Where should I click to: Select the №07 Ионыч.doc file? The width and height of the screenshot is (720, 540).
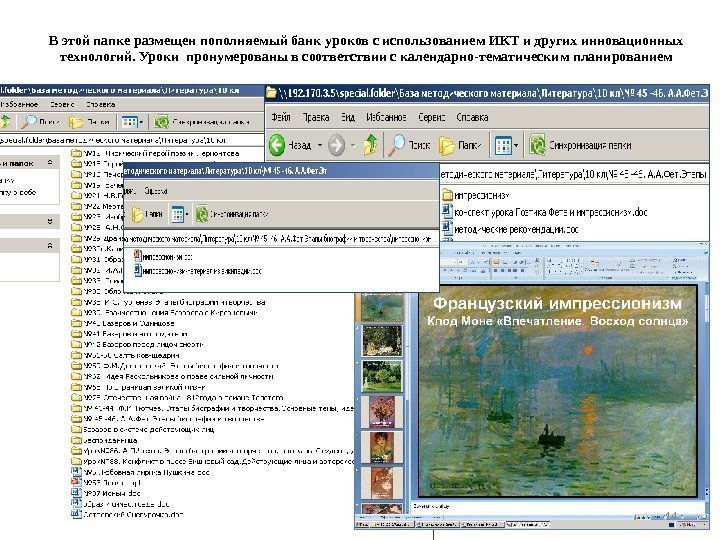[x=106, y=493]
